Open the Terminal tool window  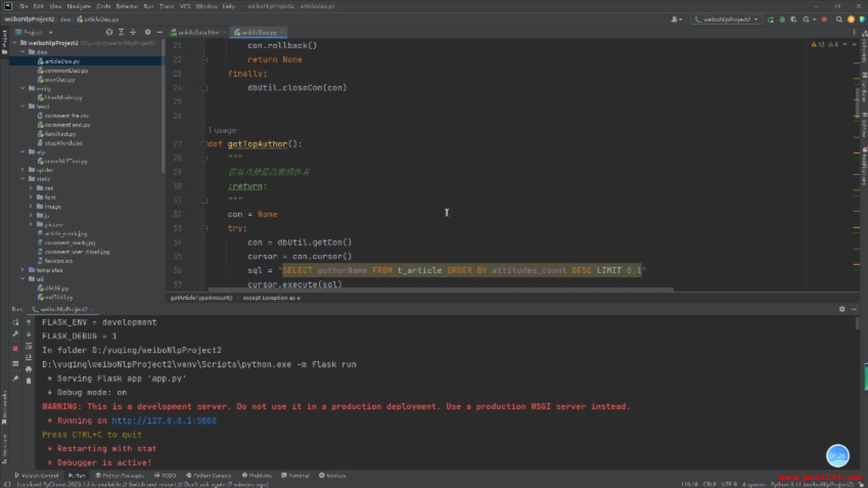tap(295, 475)
